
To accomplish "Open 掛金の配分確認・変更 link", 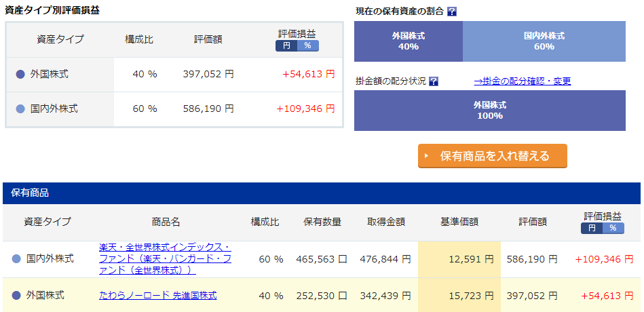I will (523, 81).
